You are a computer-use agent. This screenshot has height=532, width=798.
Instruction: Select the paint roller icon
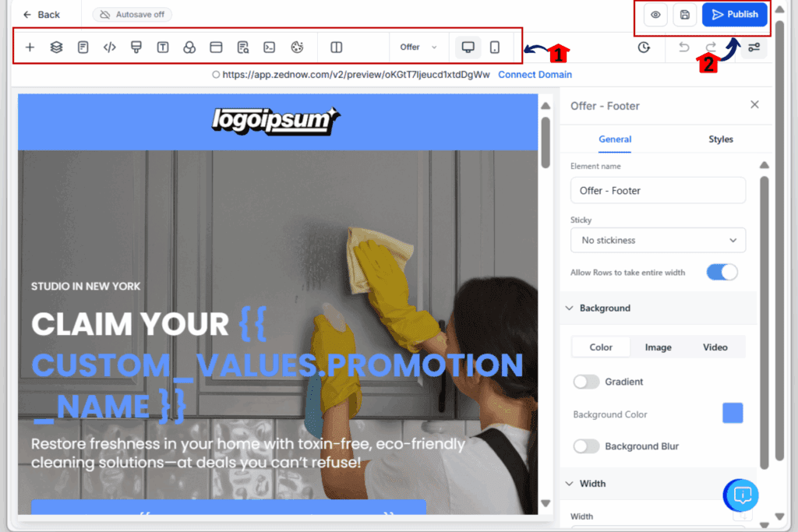pos(136,48)
